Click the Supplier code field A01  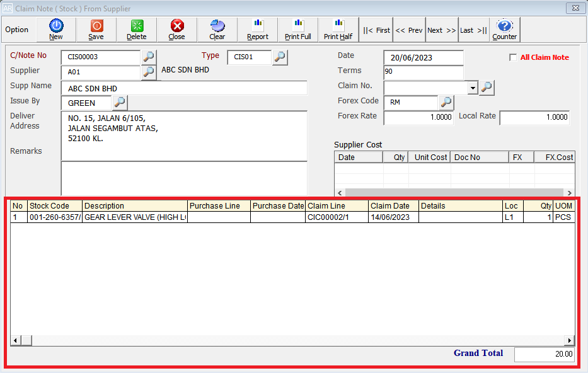pyautogui.click(x=100, y=72)
